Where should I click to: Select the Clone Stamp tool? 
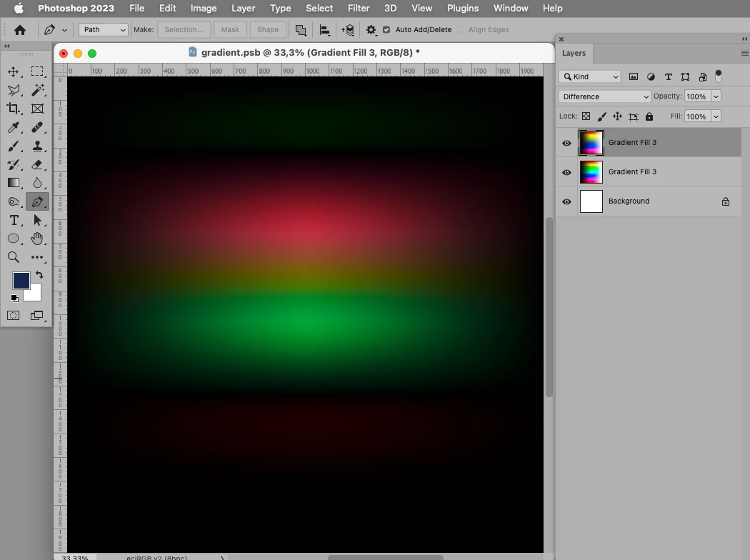click(x=37, y=146)
